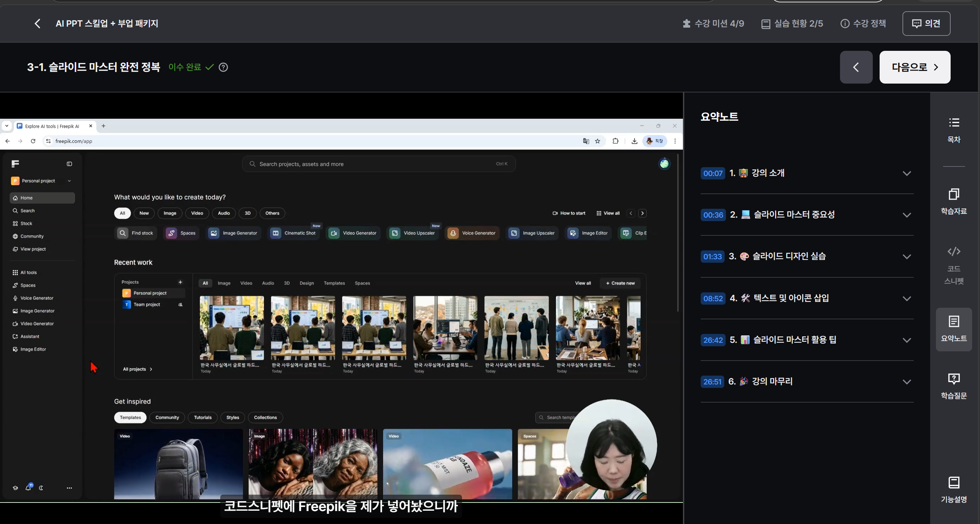
Task: Open the 목차 table of contents panel
Action: point(954,130)
